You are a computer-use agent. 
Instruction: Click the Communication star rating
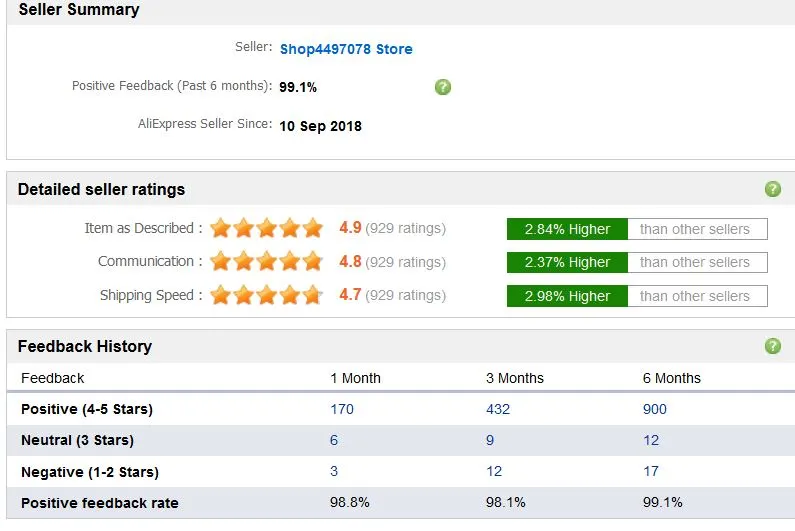[x=267, y=262]
